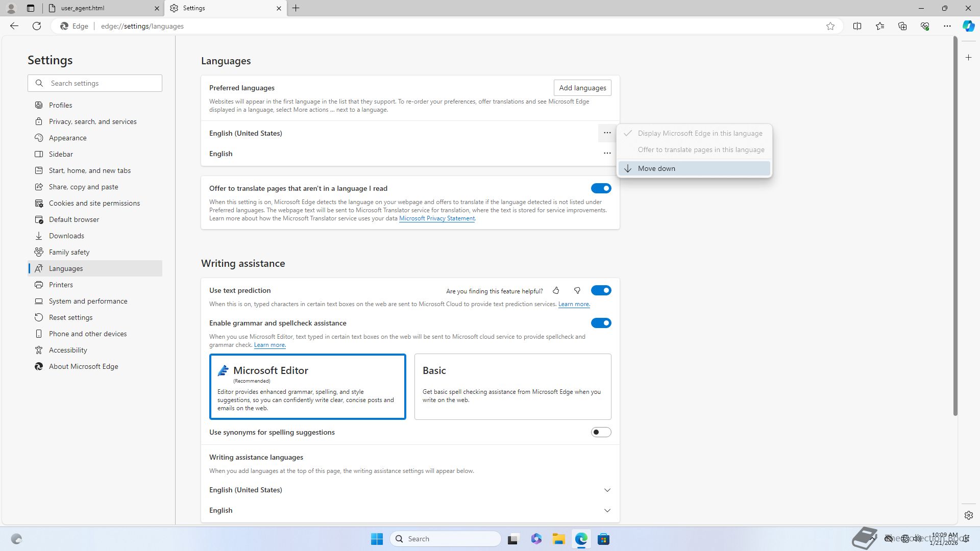Click the thumbs up feedback icon

pyautogui.click(x=556, y=291)
